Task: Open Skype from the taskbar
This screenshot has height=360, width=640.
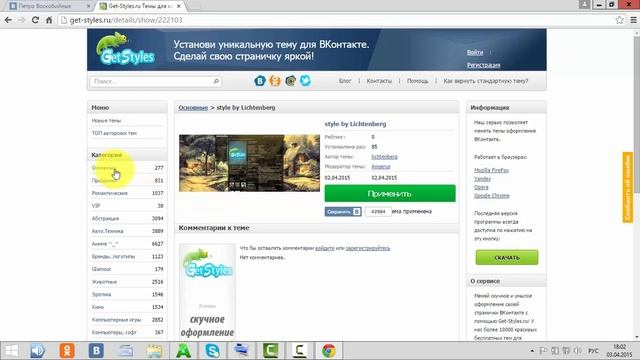Action: pyautogui.click(x=212, y=351)
